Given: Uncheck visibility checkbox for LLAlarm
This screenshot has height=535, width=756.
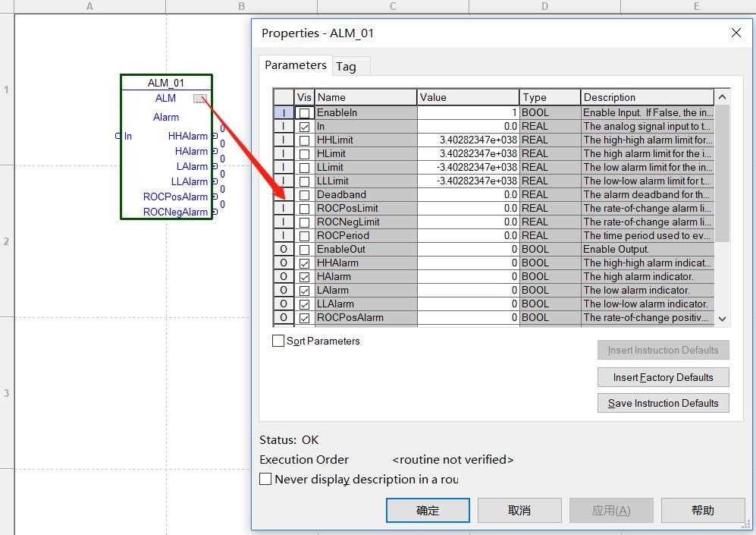Looking at the screenshot, I should [x=304, y=304].
